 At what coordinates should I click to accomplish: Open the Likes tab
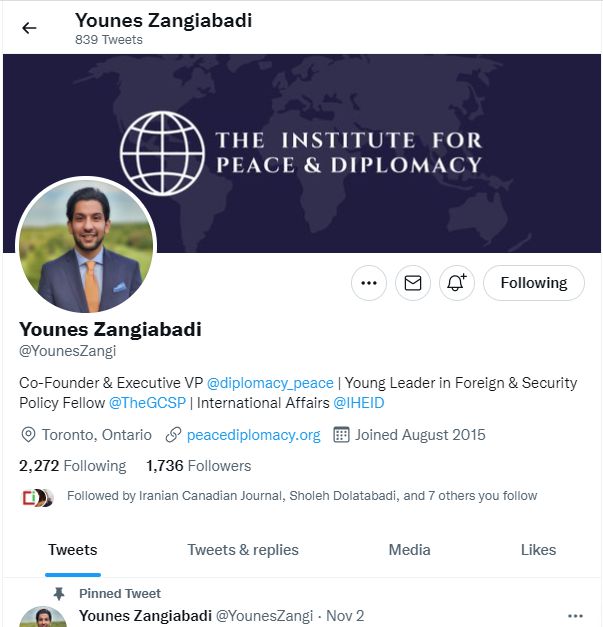pos(538,550)
